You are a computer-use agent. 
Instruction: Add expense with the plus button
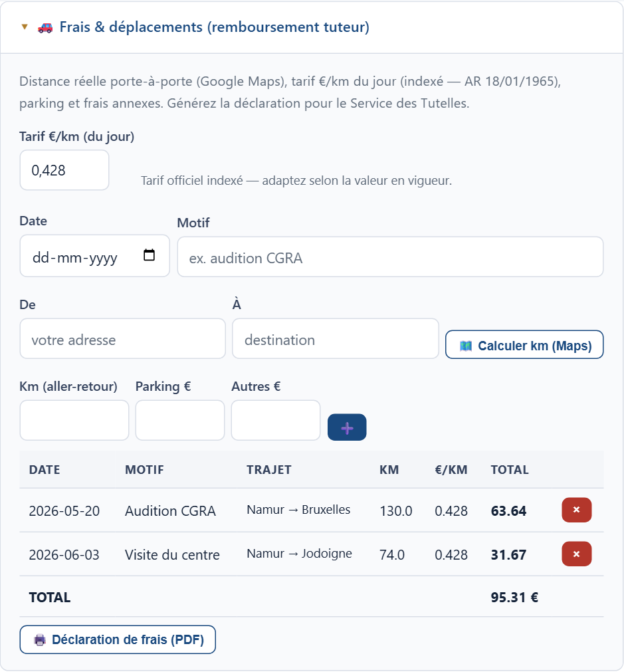click(347, 427)
